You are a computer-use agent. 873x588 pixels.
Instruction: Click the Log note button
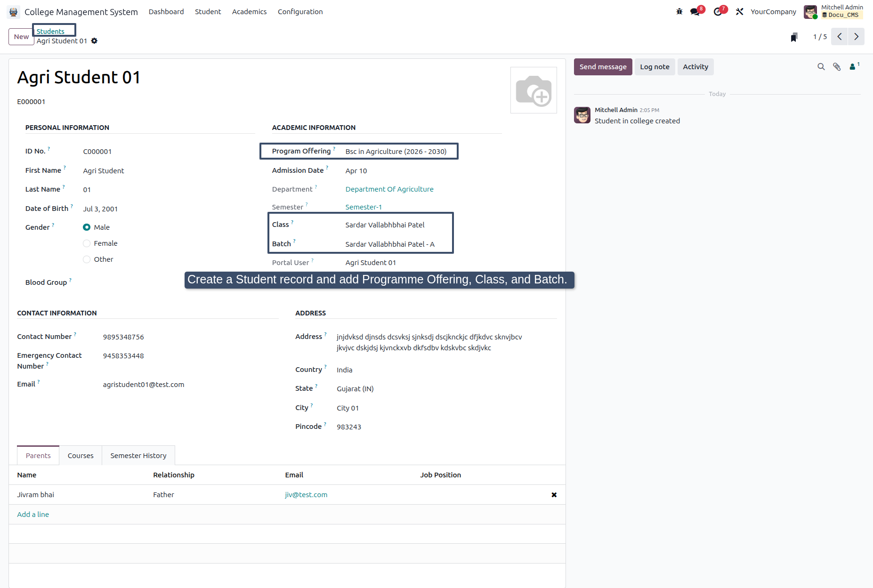655,67
